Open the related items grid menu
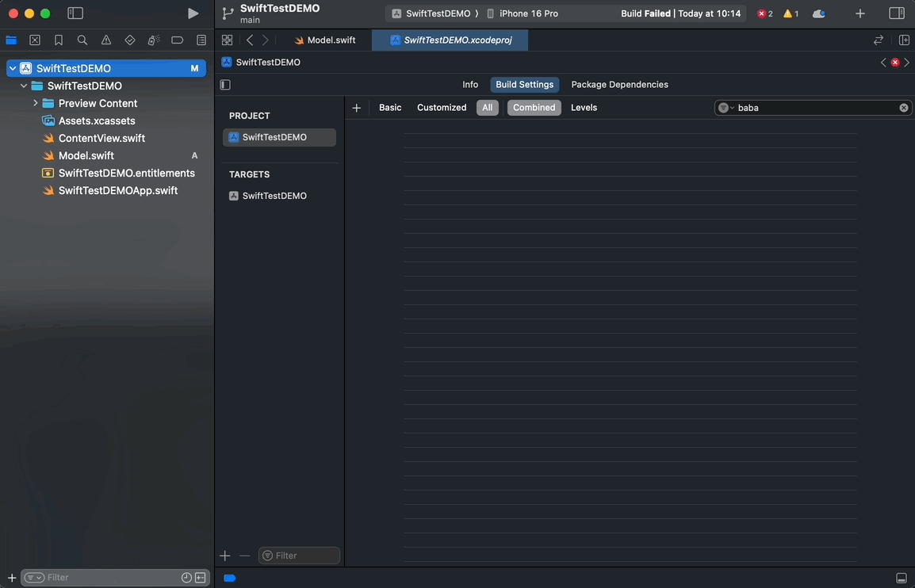915x588 pixels. tap(227, 40)
